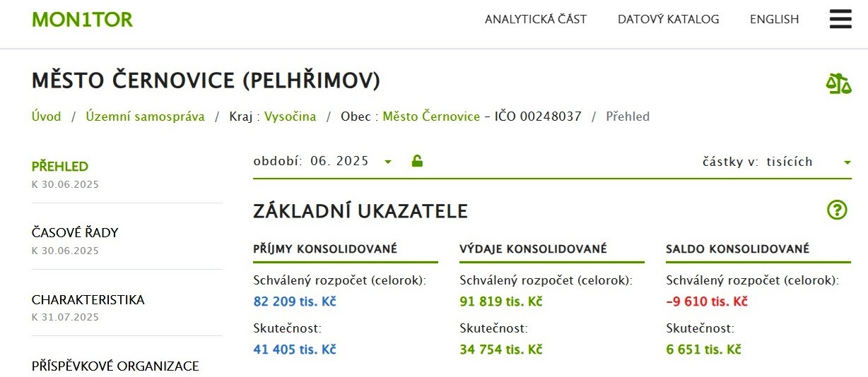Go to Územní samospráva breadcrumb
The width and height of the screenshot is (868, 377).
pyautogui.click(x=145, y=116)
